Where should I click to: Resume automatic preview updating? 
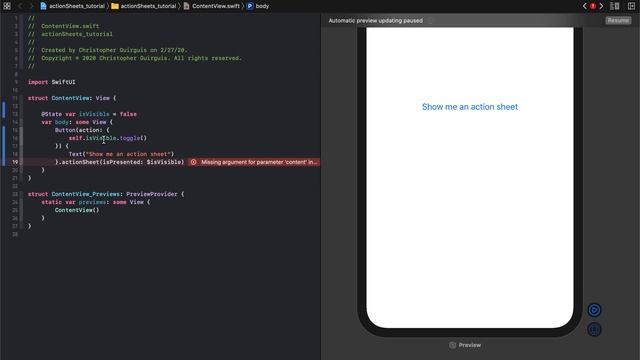(618, 20)
